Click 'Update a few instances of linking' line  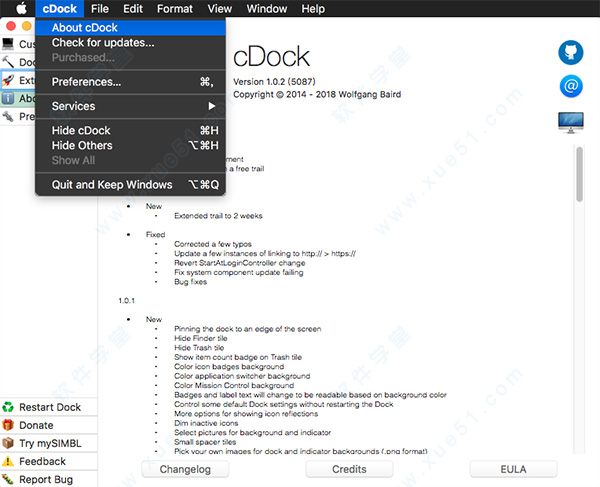[265, 254]
